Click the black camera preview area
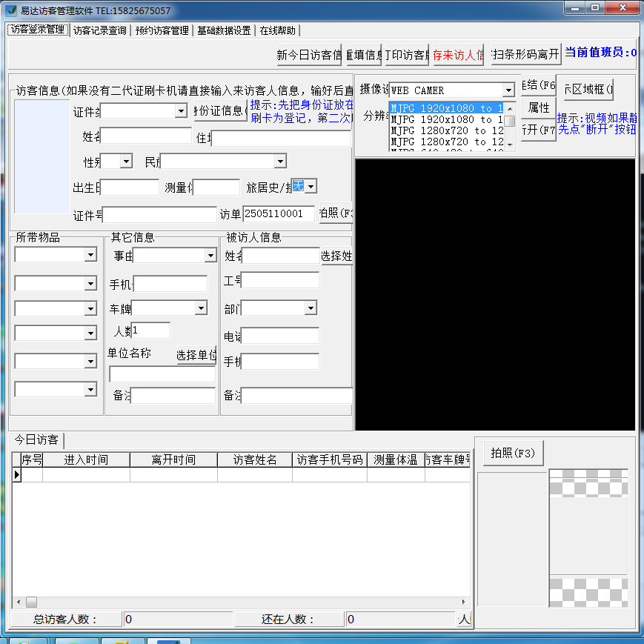Screen dimensions: 644x644 pyautogui.click(x=495, y=294)
